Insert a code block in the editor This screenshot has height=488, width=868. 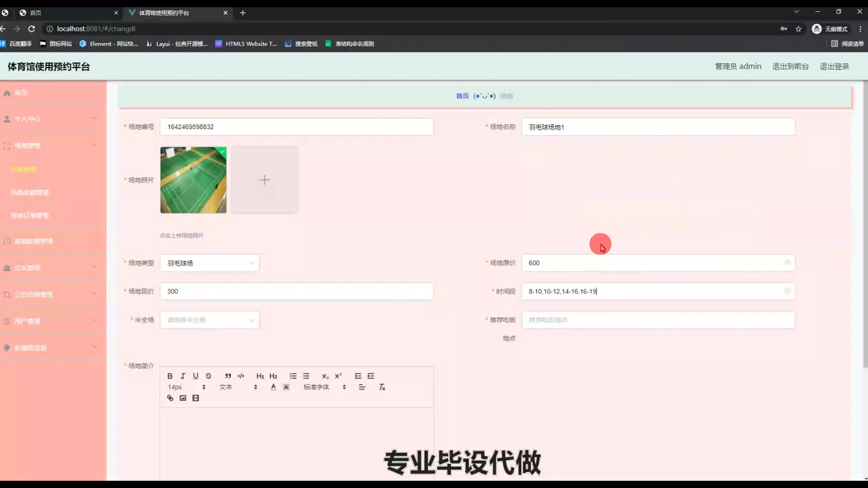tap(241, 376)
